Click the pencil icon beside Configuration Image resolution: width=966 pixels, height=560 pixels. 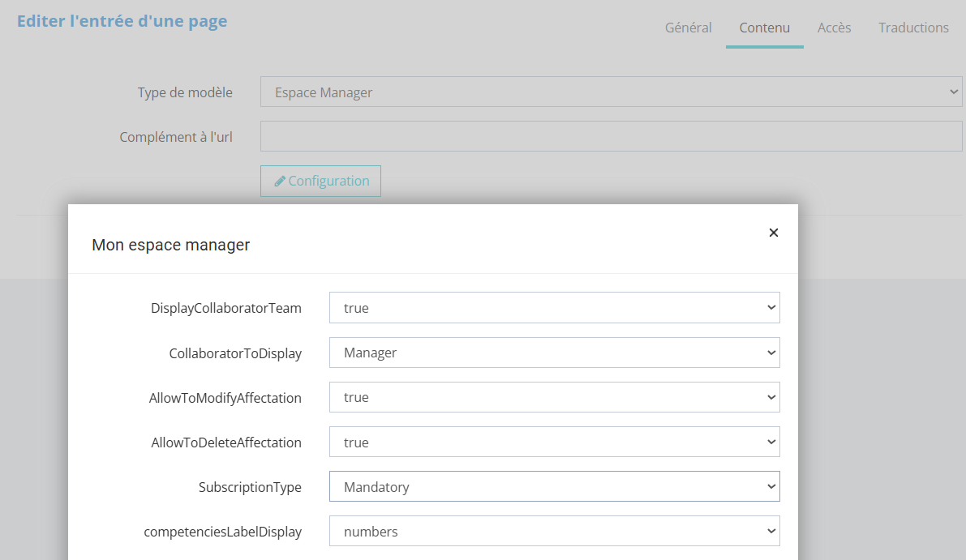[x=280, y=182]
